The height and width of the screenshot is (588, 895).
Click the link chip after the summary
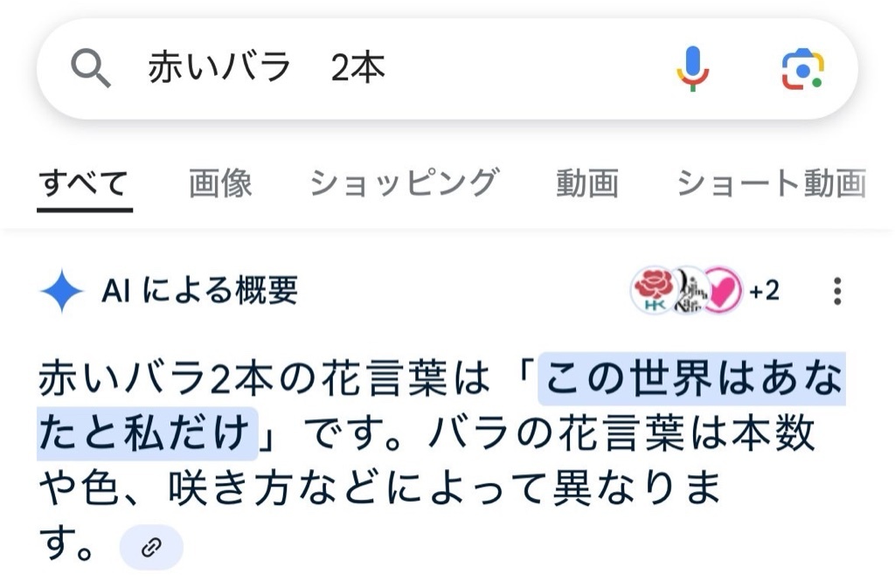click(151, 547)
